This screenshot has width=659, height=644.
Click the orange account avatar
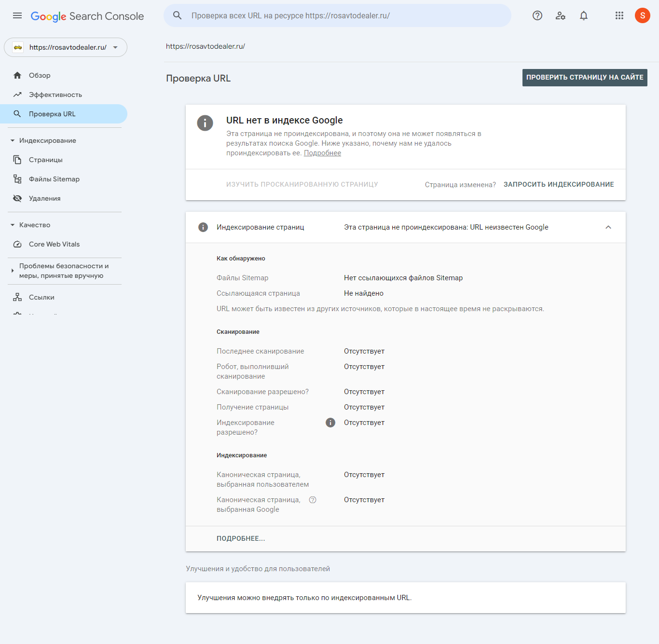pos(642,15)
